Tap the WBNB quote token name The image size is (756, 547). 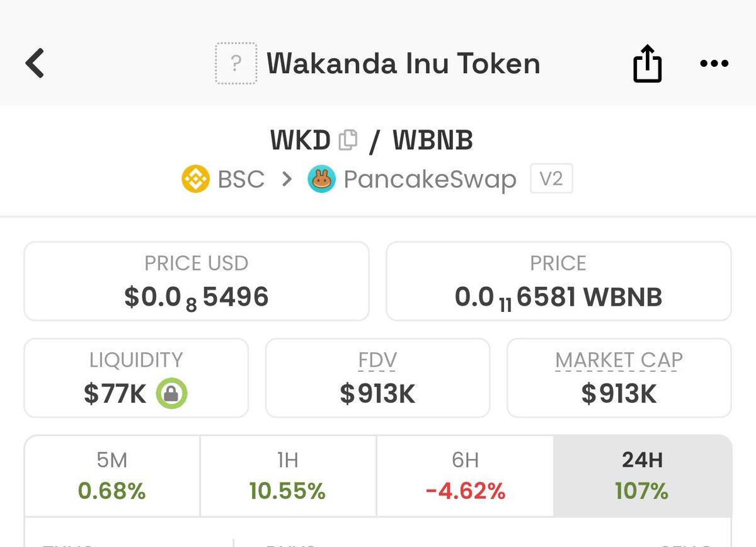pyautogui.click(x=433, y=141)
